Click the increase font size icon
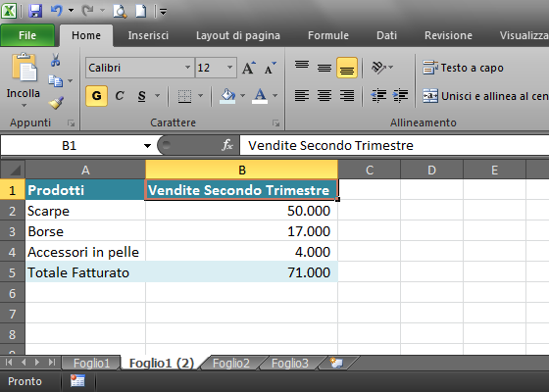 [x=249, y=68]
